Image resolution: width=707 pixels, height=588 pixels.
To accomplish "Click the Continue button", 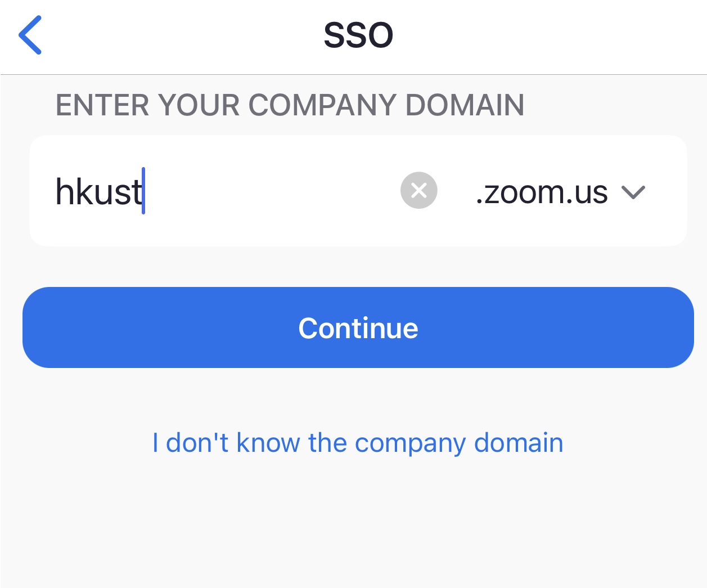I will click(x=358, y=327).
